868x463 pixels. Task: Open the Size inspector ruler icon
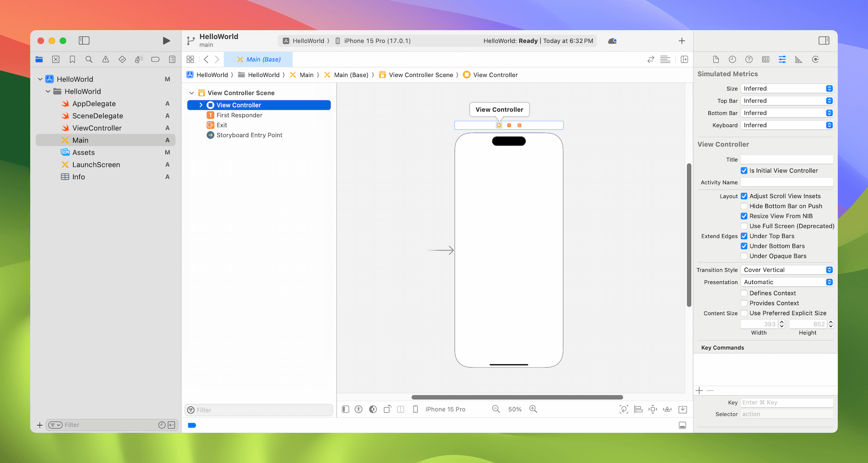(x=799, y=59)
